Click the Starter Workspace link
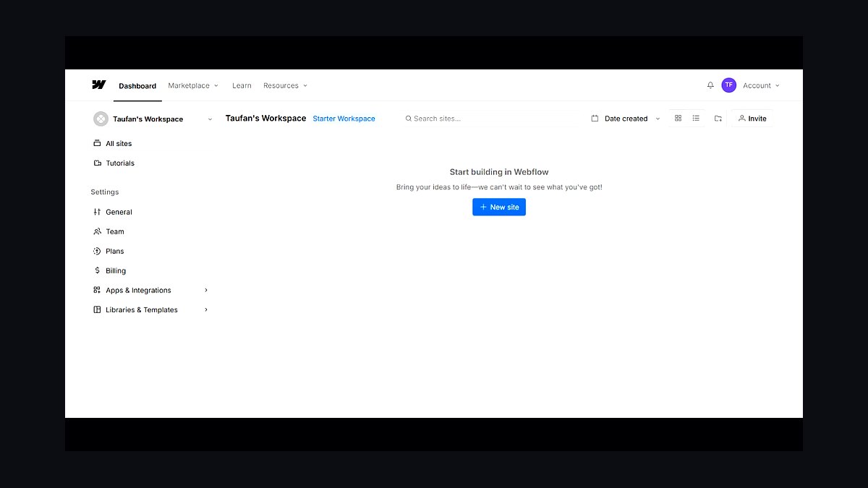 click(344, 119)
